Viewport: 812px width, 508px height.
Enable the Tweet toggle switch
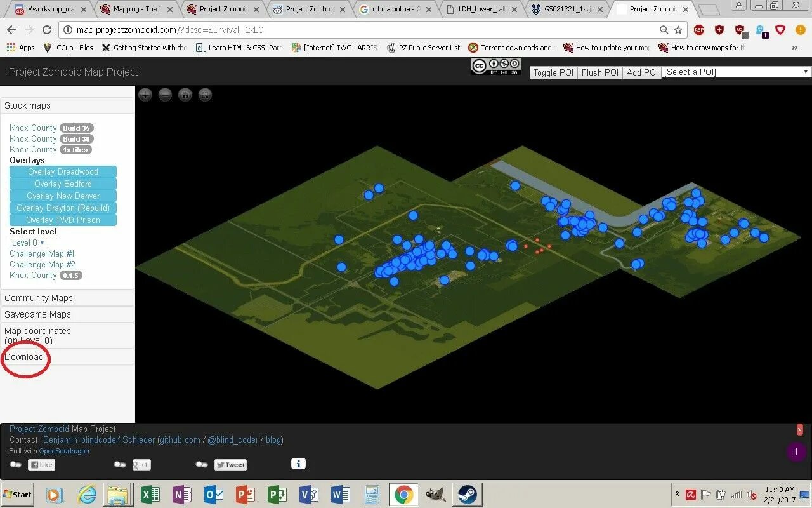[x=202, y=465]
